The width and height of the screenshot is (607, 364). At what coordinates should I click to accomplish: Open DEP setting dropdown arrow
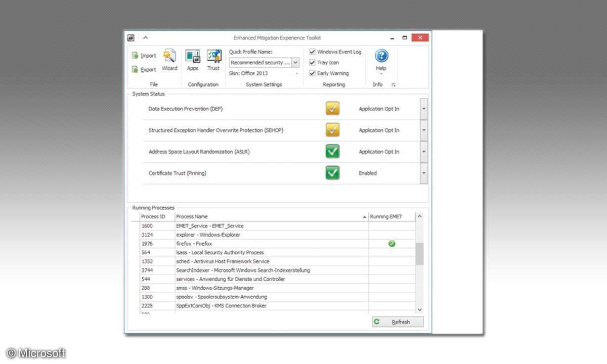(424, 109)
